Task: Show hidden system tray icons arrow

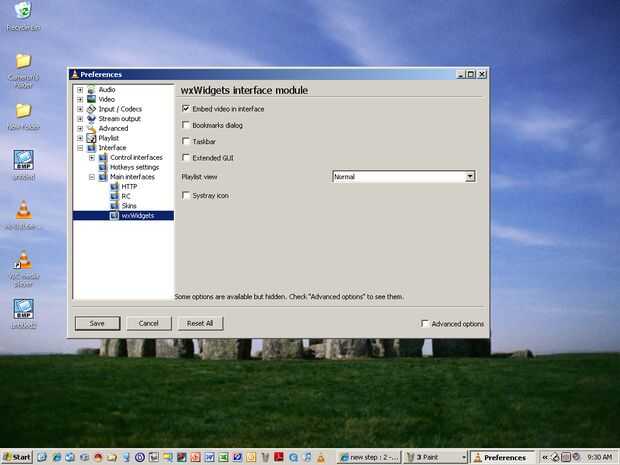Action: pyautogui.click(x=545, y=457)
